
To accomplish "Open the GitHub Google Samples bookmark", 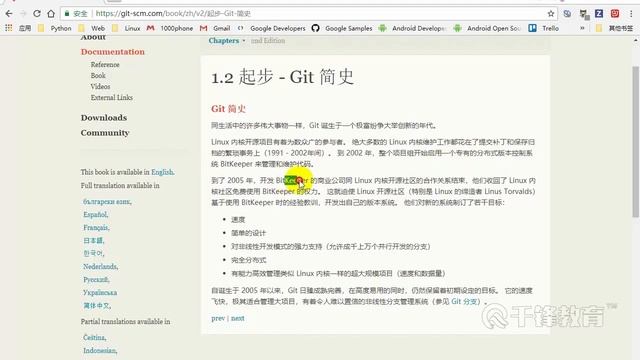I will tap(342, 28).
